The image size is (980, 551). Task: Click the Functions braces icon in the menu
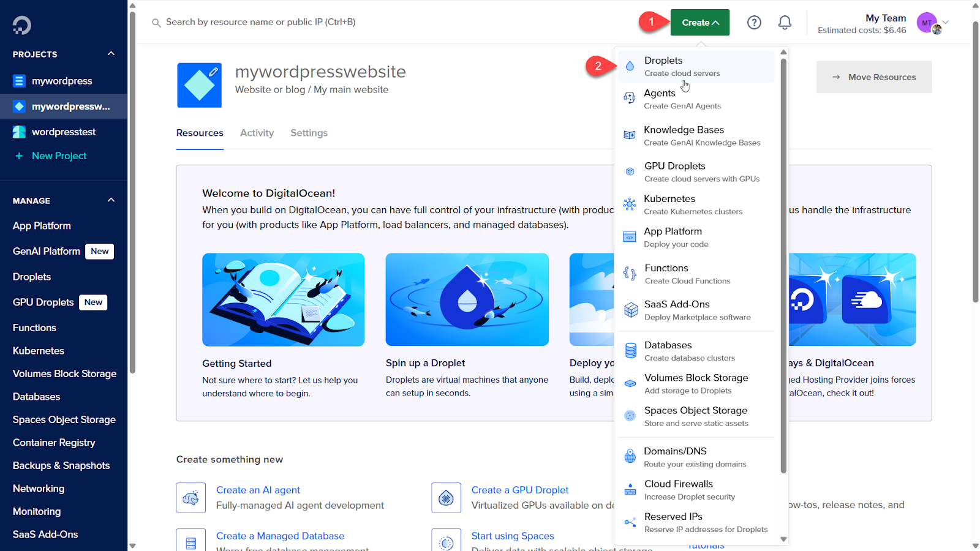pyautogui.click(x=630, y=273)
